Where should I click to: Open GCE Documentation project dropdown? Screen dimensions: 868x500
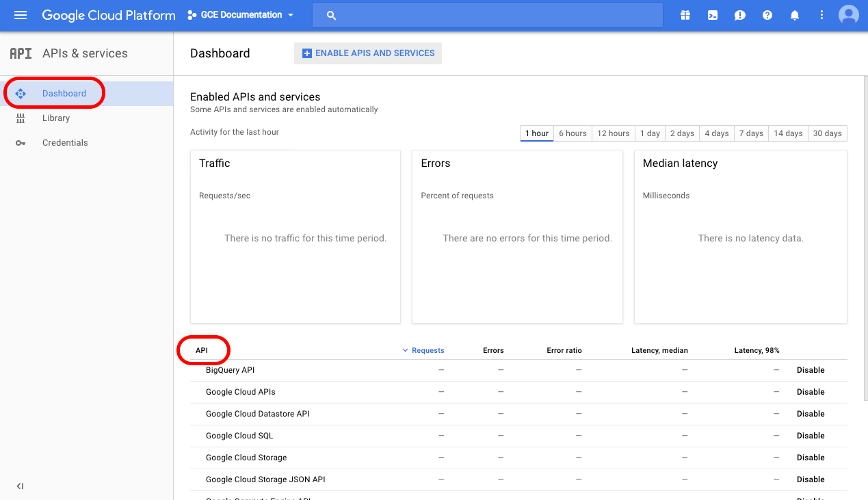click(x=241, y=15)
